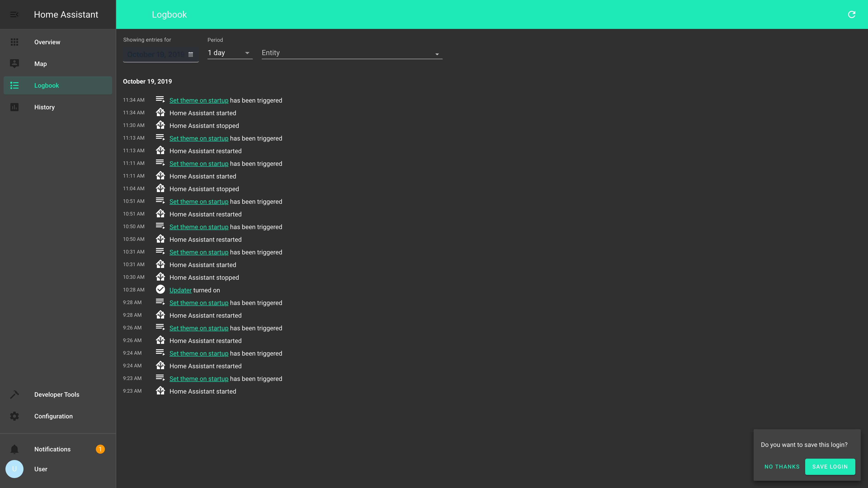Click the History chart icon
868x488 pixels.
tap(14, 107)
